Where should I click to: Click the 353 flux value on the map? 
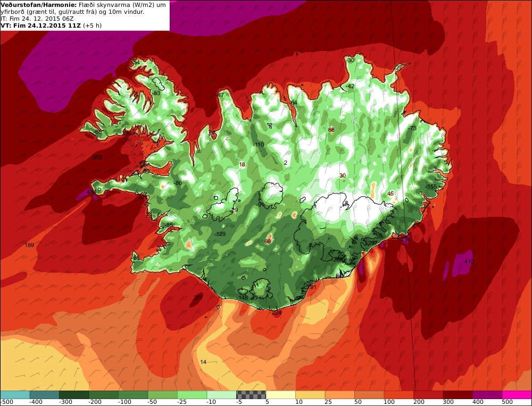click(x=97, y=157)
